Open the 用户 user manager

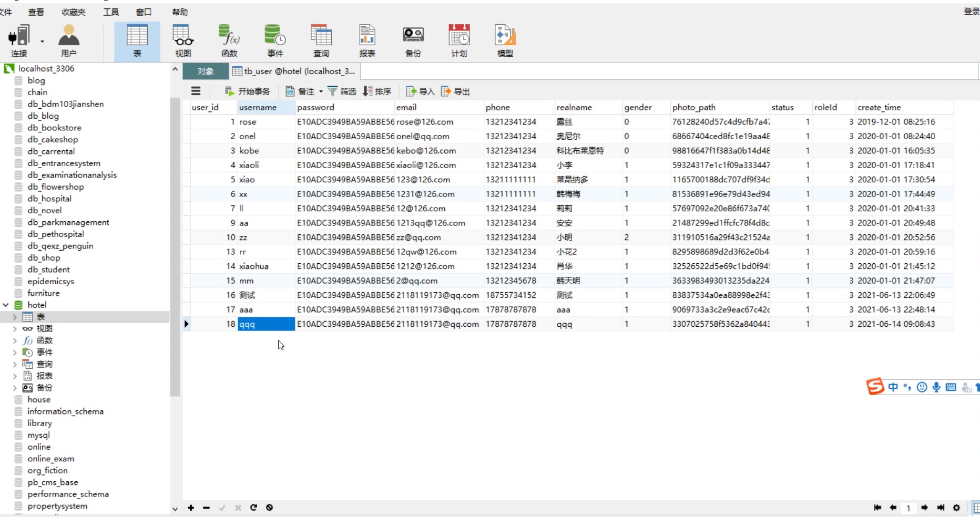tap(69, 41)
